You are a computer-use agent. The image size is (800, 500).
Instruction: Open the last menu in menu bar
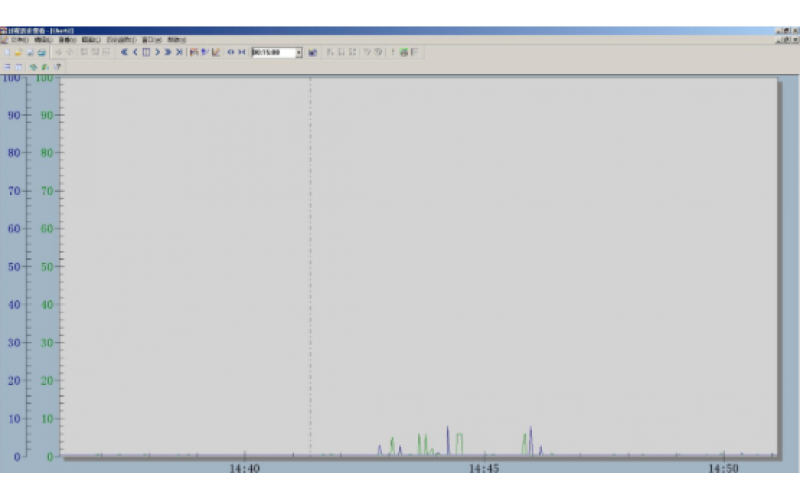[176, 39]
